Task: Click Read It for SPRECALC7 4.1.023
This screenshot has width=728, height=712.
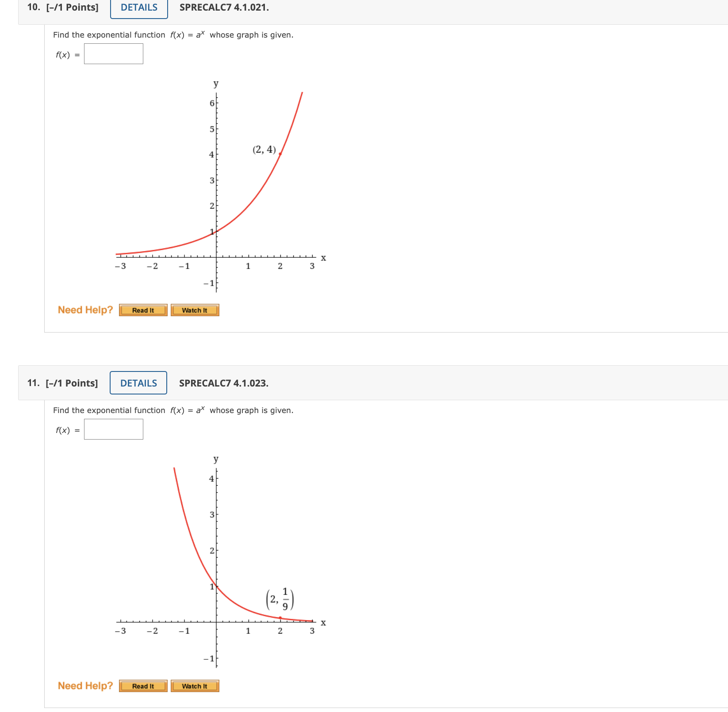Action: [x=142, y=686]
